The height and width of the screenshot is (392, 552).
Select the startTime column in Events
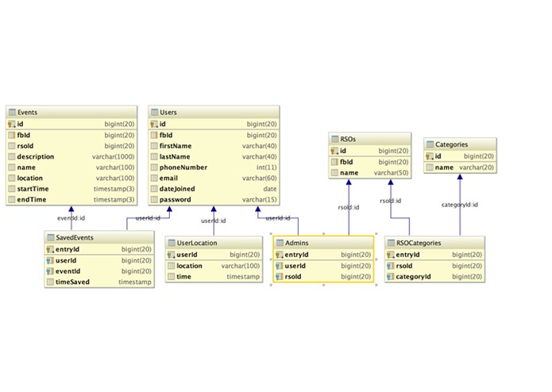click(x=71, y=189)
